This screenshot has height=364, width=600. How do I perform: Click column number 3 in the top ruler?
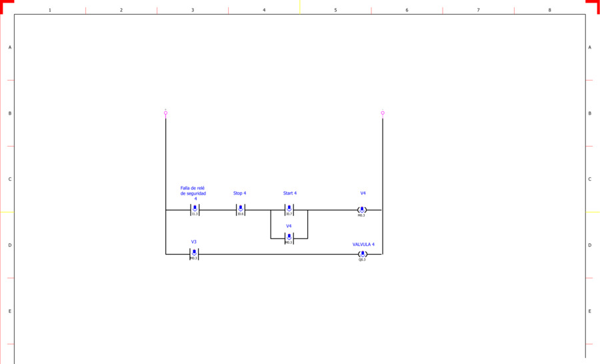tap(193, 10)
